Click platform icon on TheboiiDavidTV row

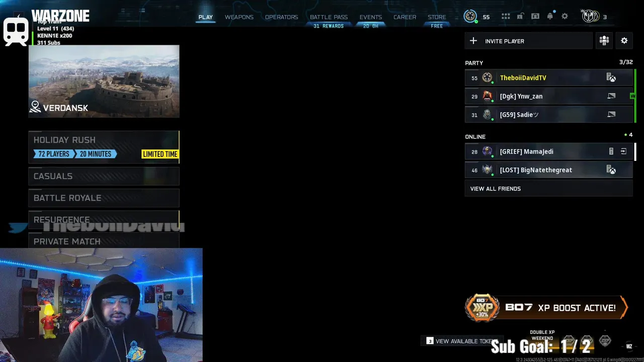click(611, 77)
